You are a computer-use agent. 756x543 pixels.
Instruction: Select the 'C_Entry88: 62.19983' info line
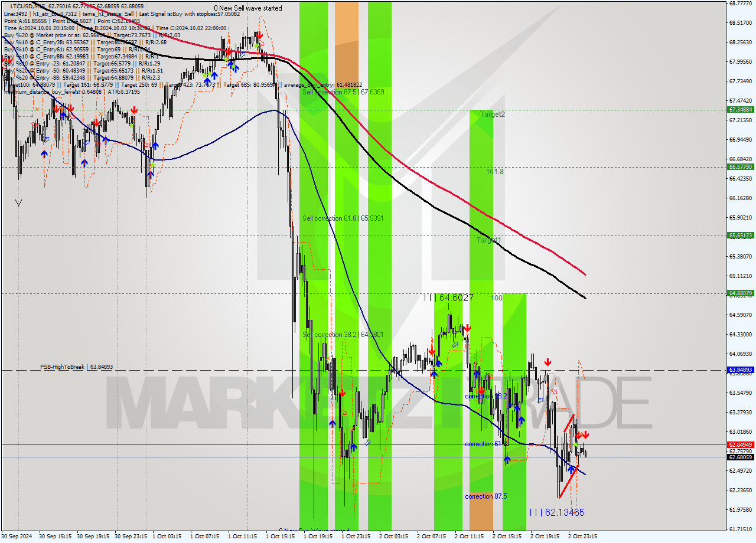tap(83, 57)
